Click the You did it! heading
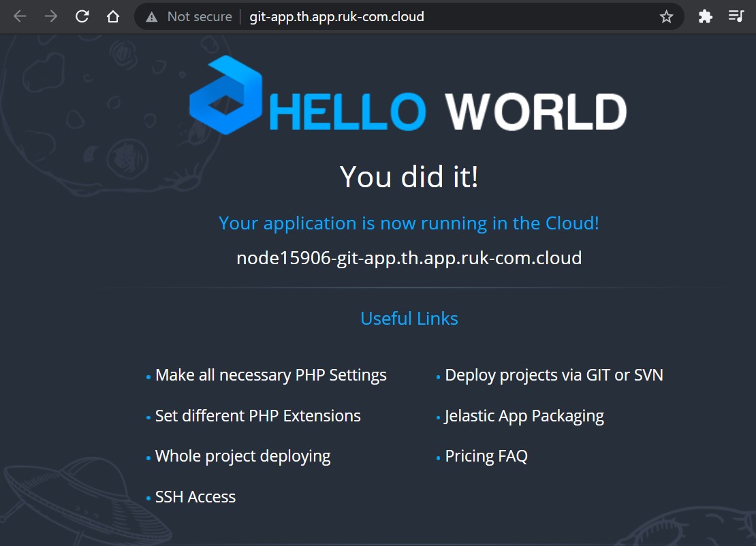Image resolution: width=756 pixels, height=546 pixels. [409, 177]
